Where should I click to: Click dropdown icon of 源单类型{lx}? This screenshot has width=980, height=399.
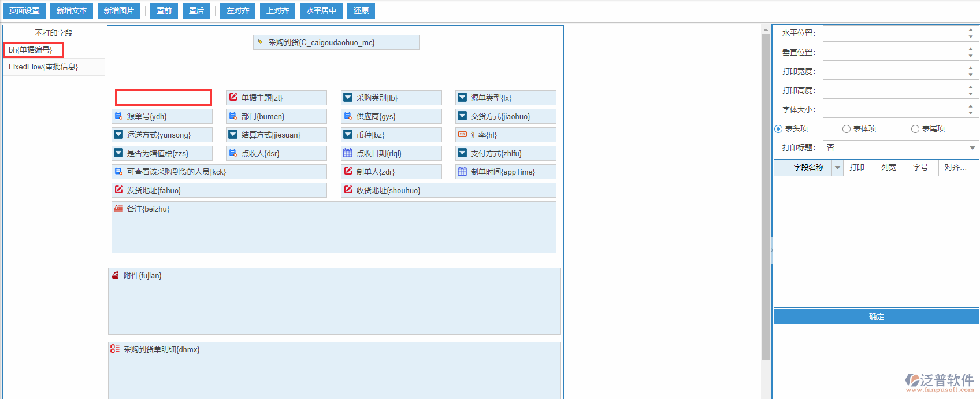tap(462, 98)
